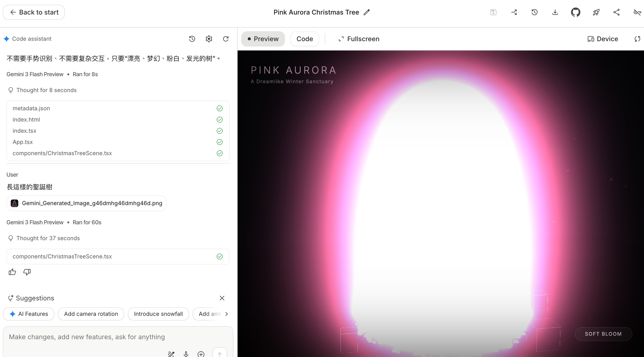Close the Suggestions panel
The width and height of the screenshot is (644, 357).
click(222, 298)
